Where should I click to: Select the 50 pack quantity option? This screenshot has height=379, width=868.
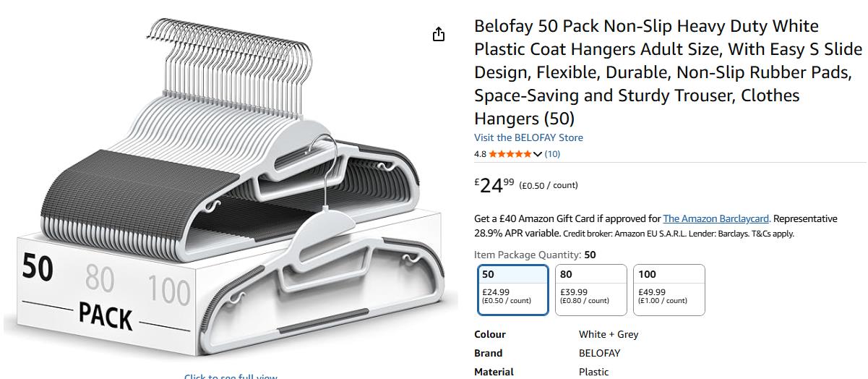(x=512, y=289)
